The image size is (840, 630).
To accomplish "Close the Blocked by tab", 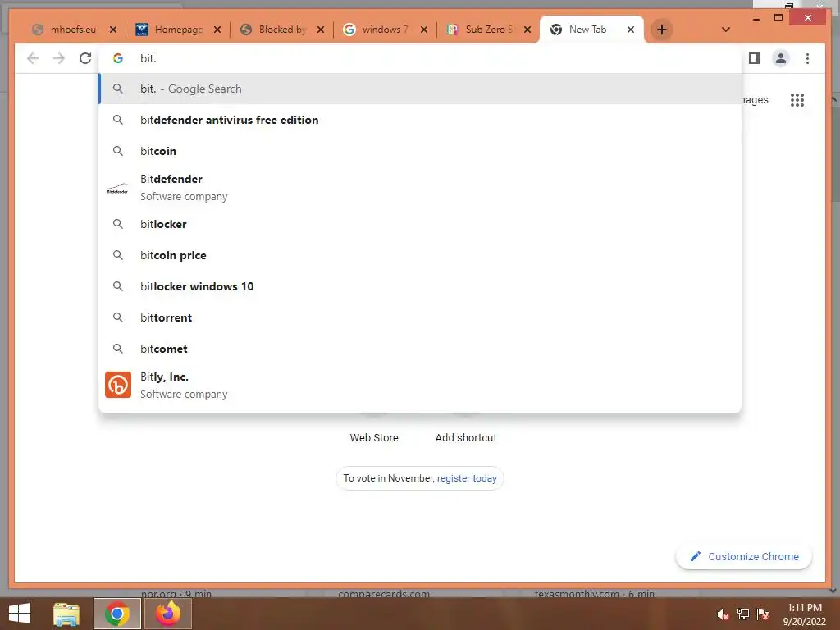I will point(321,30).
